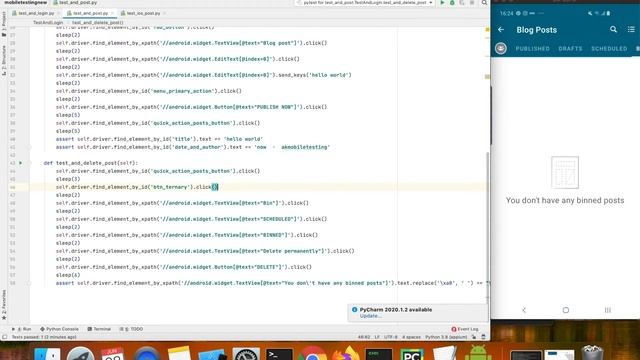Close the test_ios_post.py tab
Viewport: 640px width, 360px height.
click(x=164, y=13)
